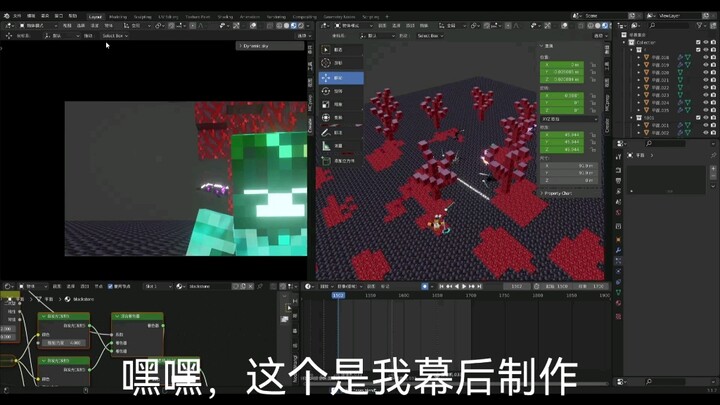Collapse the SBOS collection

(632, 118)
